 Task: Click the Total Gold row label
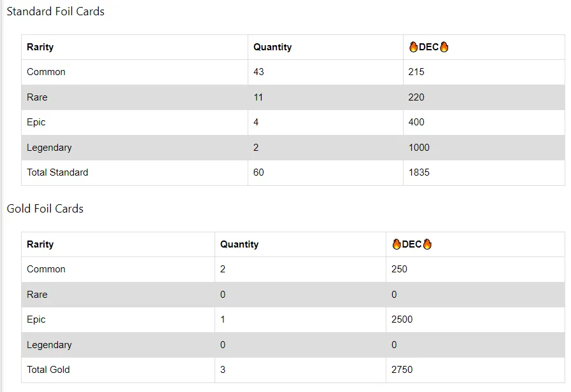(x=48, y=370)
